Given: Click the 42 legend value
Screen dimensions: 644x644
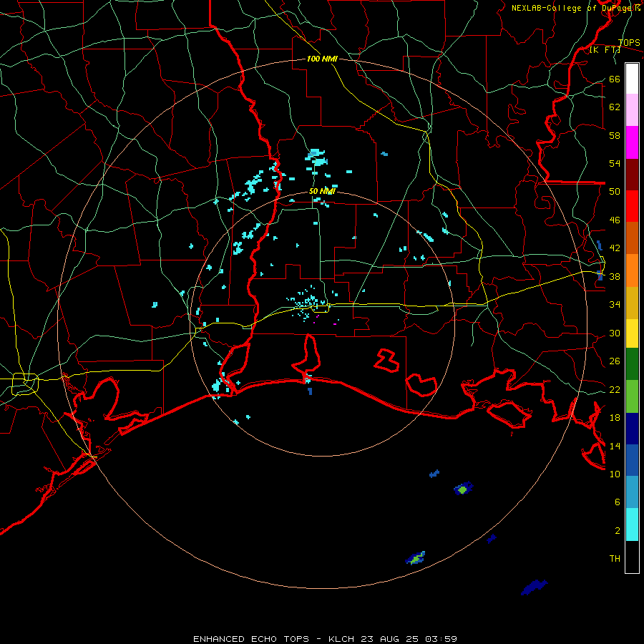Looking at the screenshot, I should [615, 248].
